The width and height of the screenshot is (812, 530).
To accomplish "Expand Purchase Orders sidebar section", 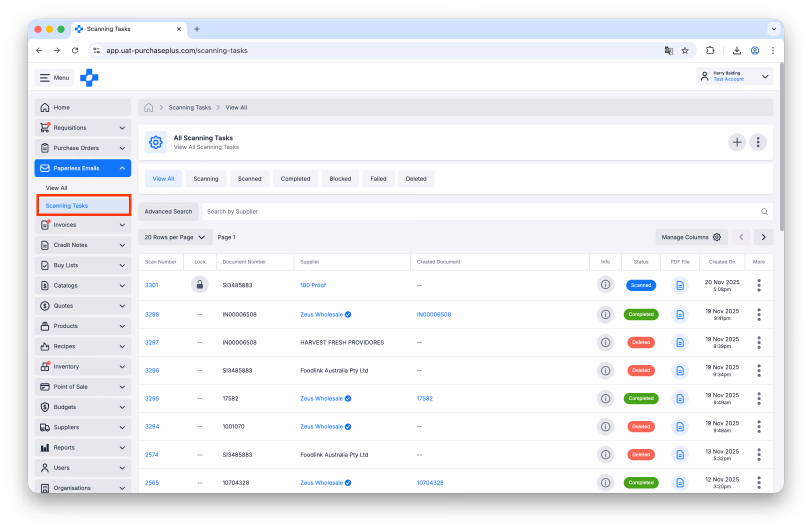I will click(83, 148).
